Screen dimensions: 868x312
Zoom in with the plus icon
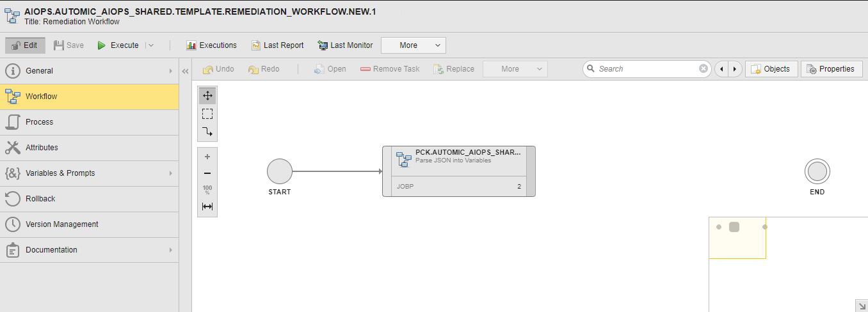coord(207,157)
